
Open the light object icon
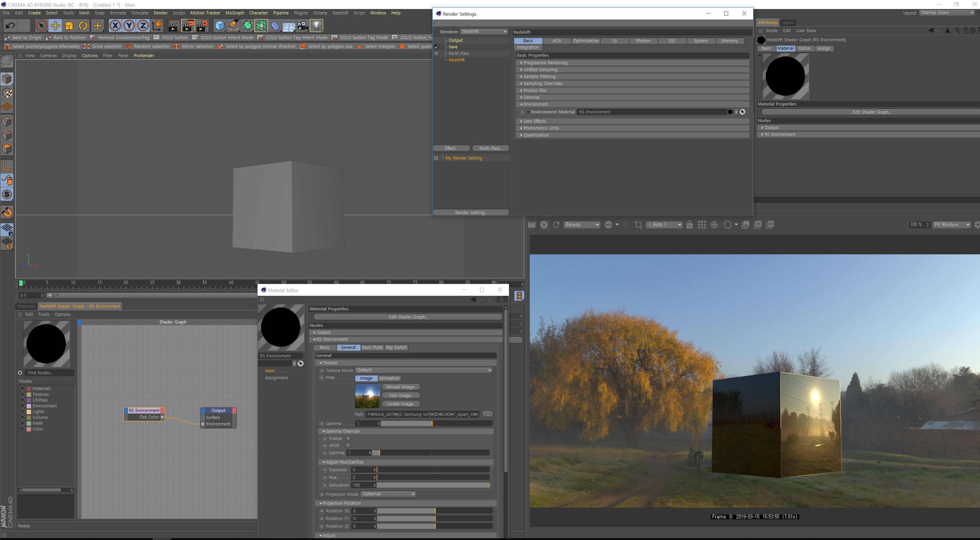[317, 26]
